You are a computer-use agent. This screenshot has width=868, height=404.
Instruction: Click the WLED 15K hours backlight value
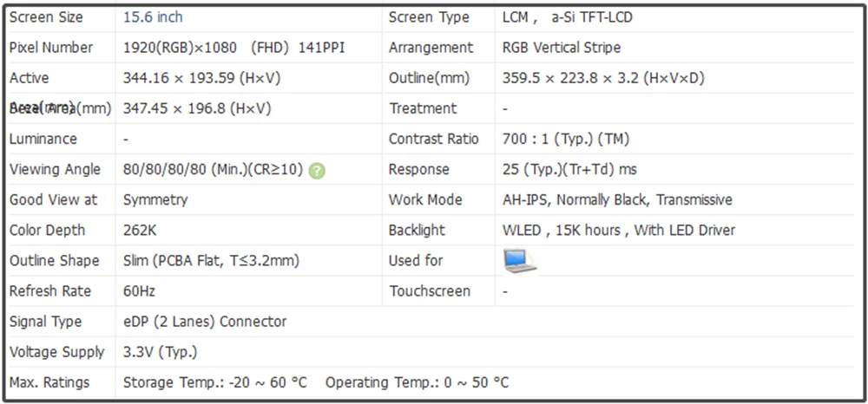[619, 230]
